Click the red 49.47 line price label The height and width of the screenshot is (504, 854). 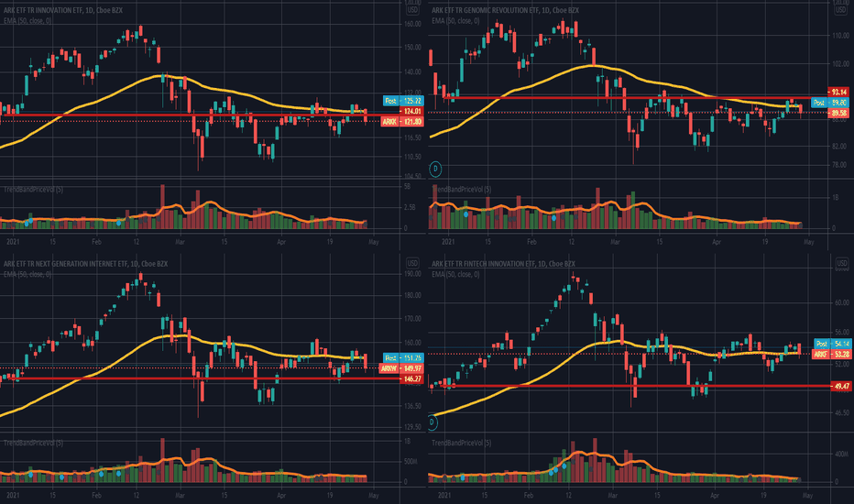(x=841, y=387)
